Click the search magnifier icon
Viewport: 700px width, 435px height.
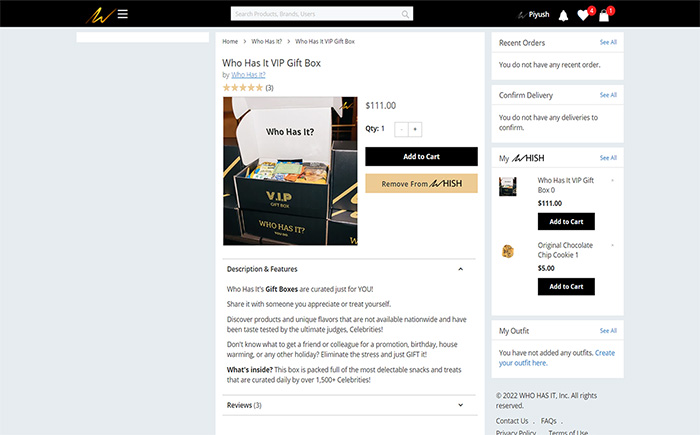click(x=405, y=14)
